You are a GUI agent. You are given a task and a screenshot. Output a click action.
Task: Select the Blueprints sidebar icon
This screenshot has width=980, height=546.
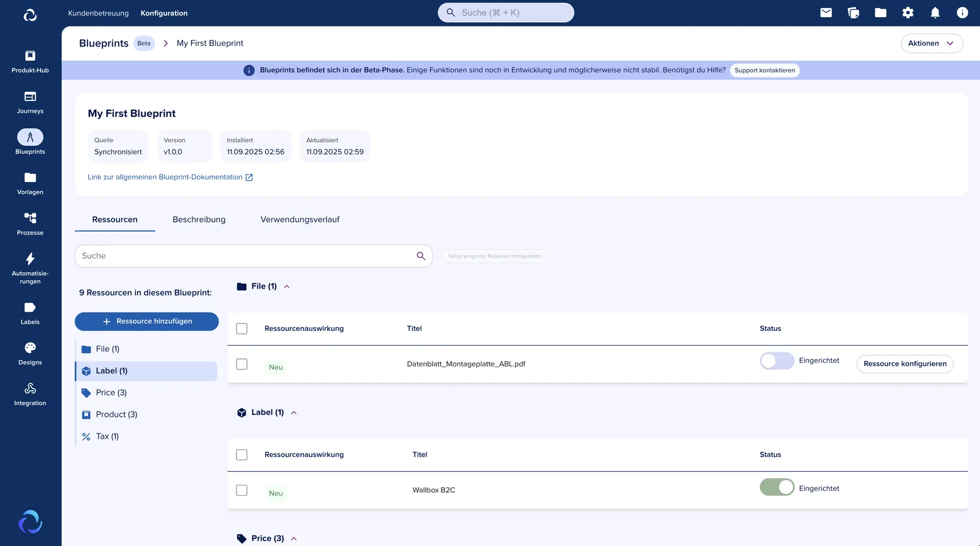tap(30, 137)
